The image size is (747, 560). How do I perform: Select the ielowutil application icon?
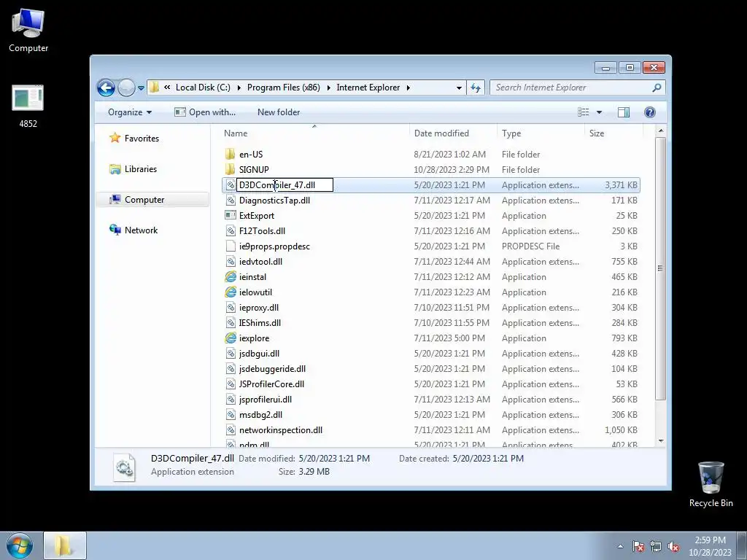pos(231,292)
